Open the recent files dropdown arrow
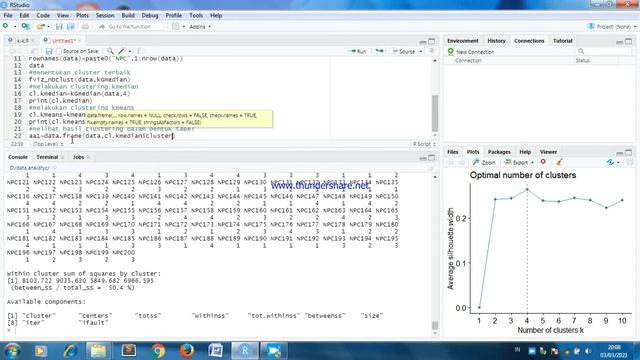Image resolution: width=640 pixels, height=360 pixels. [x=49, y=27]
